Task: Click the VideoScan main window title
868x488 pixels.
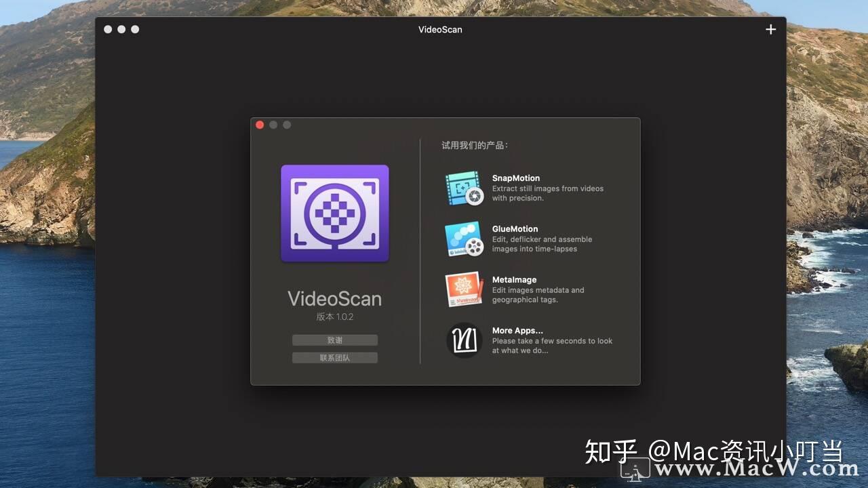Action: [440, 29]
